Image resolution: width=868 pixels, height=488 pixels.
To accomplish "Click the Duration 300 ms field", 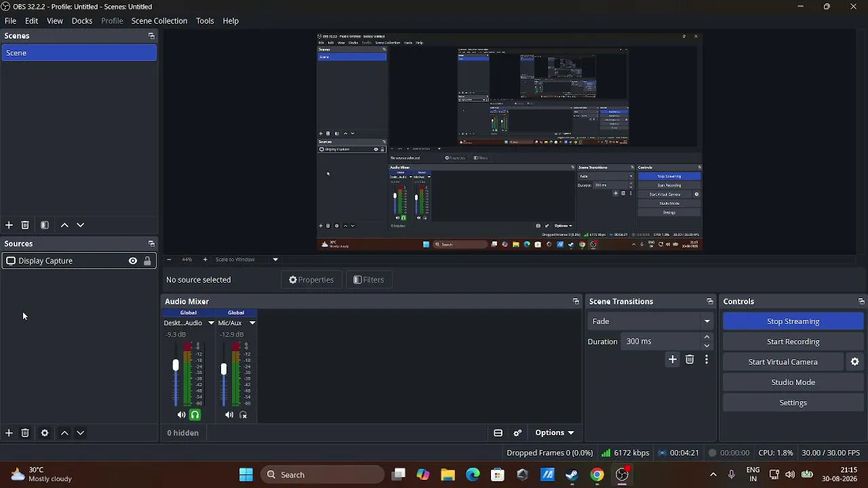I will coord(662,342).
